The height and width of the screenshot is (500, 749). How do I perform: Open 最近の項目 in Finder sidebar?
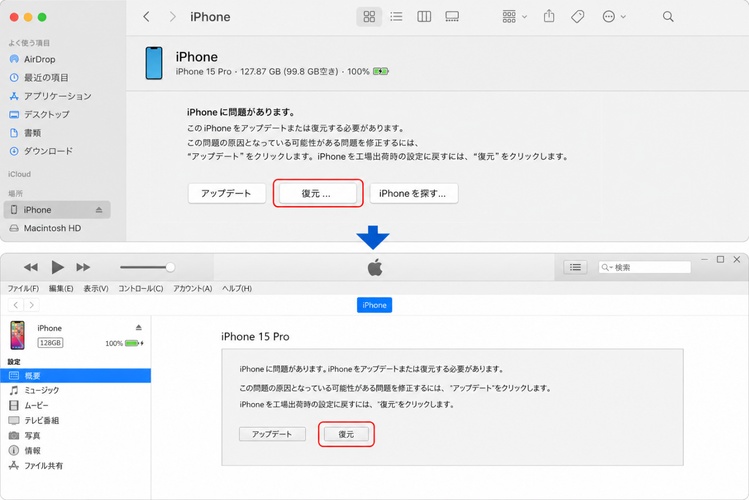(x=39, y=77)
